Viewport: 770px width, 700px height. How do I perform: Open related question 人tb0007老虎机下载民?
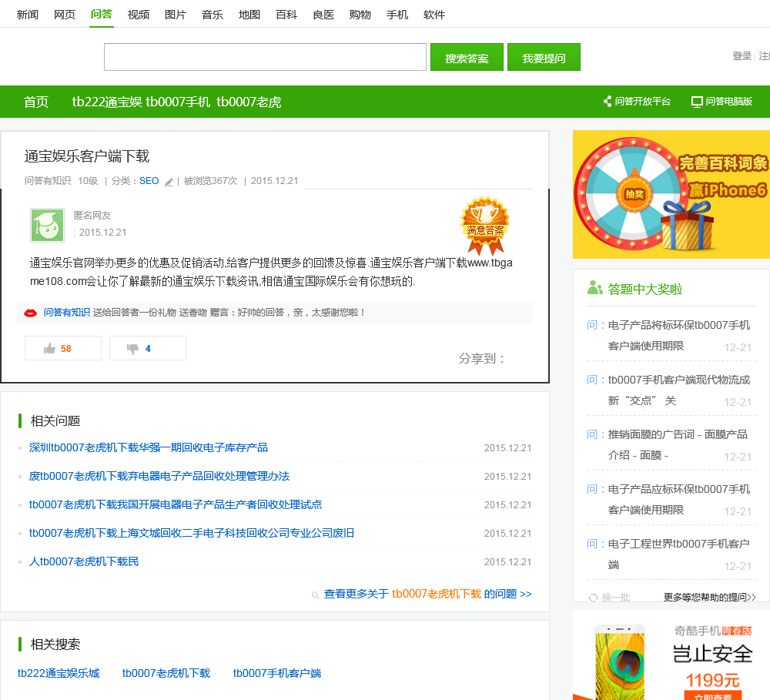coord(84,561)
